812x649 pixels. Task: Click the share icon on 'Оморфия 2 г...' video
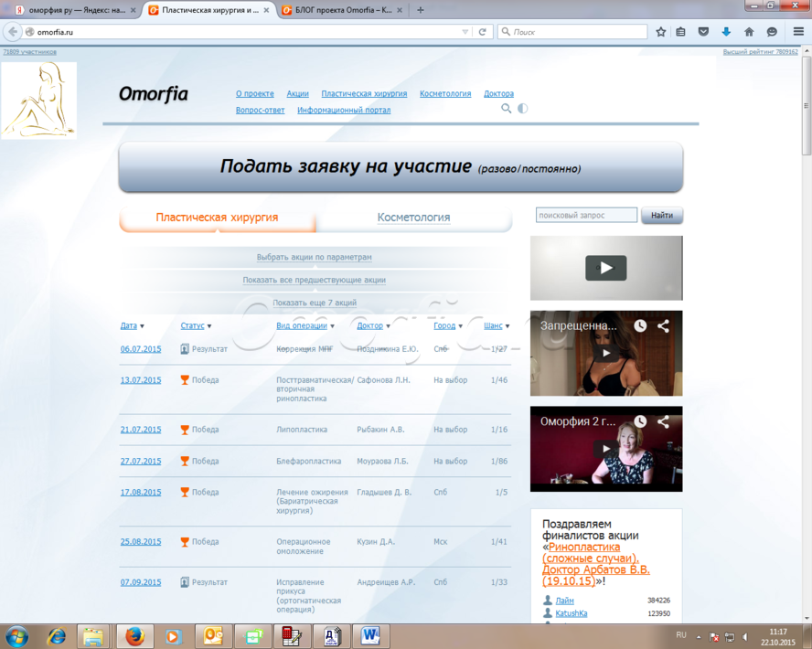663,421
